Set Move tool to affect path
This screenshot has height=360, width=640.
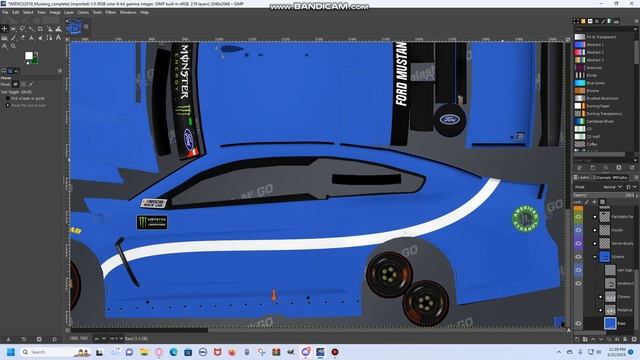click(31, 84)
